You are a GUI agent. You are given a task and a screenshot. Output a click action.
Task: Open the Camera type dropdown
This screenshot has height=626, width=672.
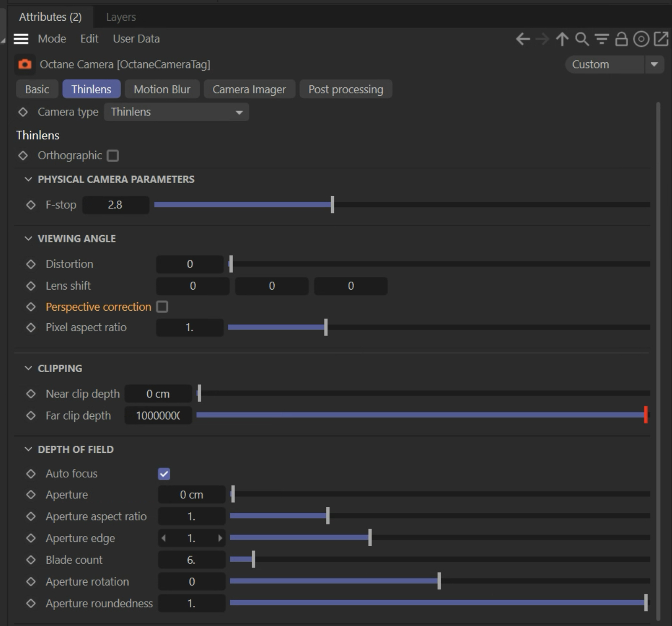176,112
